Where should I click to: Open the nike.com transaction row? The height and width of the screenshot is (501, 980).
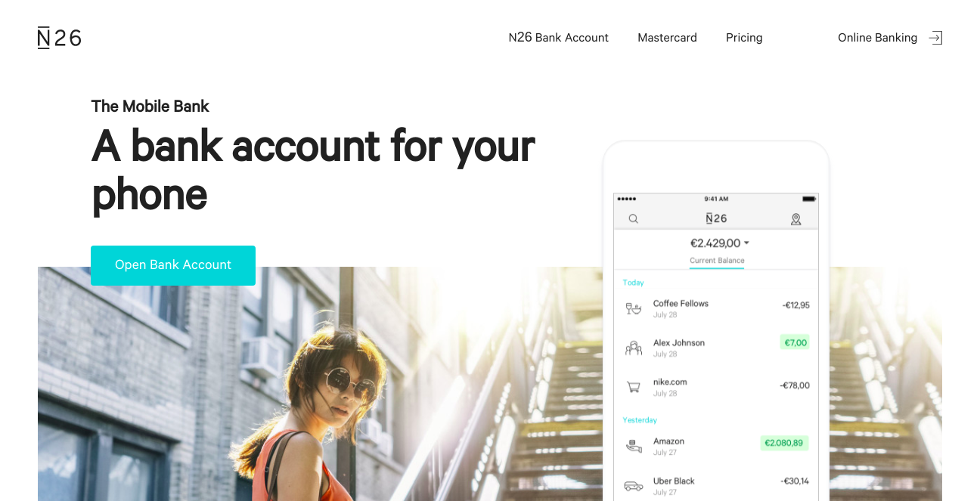tap(716, 387)
